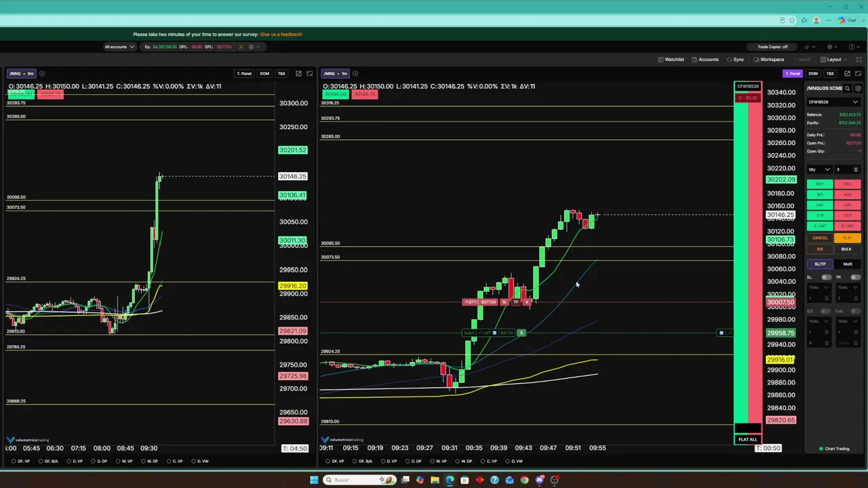This screenshot has width=868, height=488.
Task: Toggle W. VP indicator on right chart
Action: click(438, 461)
